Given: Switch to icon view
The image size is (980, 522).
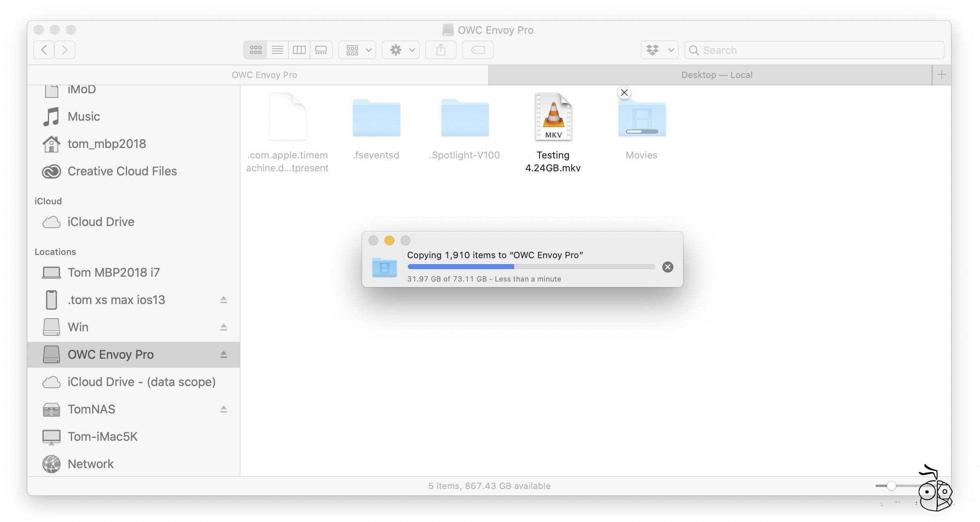Looking at the screenshot, I should click(x=255, y=49).
